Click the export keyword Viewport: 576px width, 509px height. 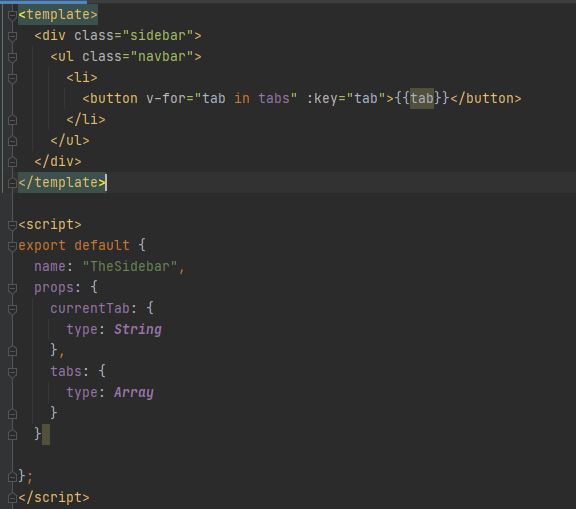(x=42, y=245)
